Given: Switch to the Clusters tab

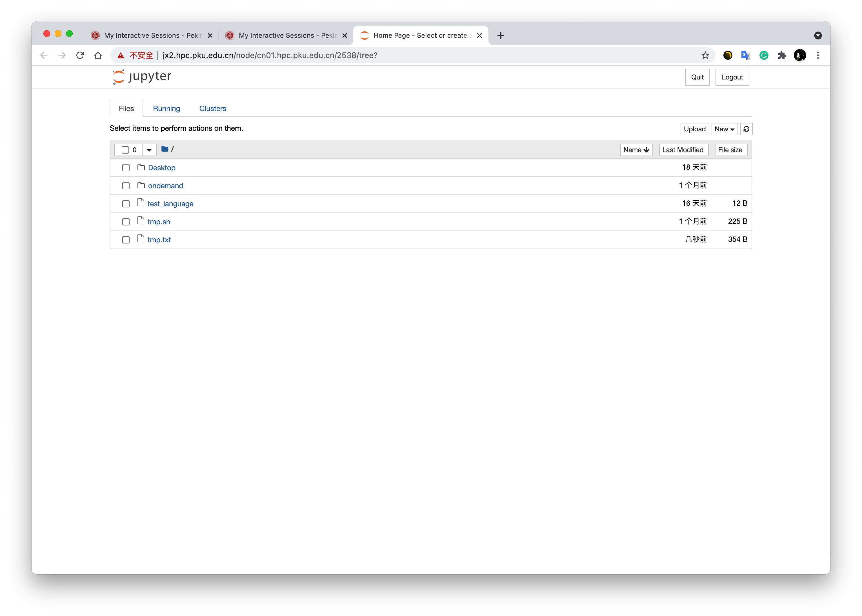Looking at the screenshot, I should [x=213, y=108].
